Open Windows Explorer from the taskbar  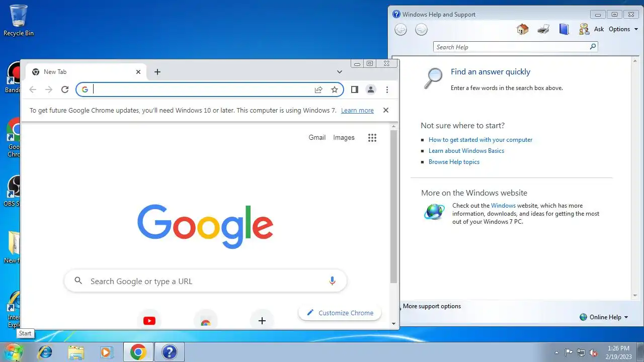click(76, 352)
